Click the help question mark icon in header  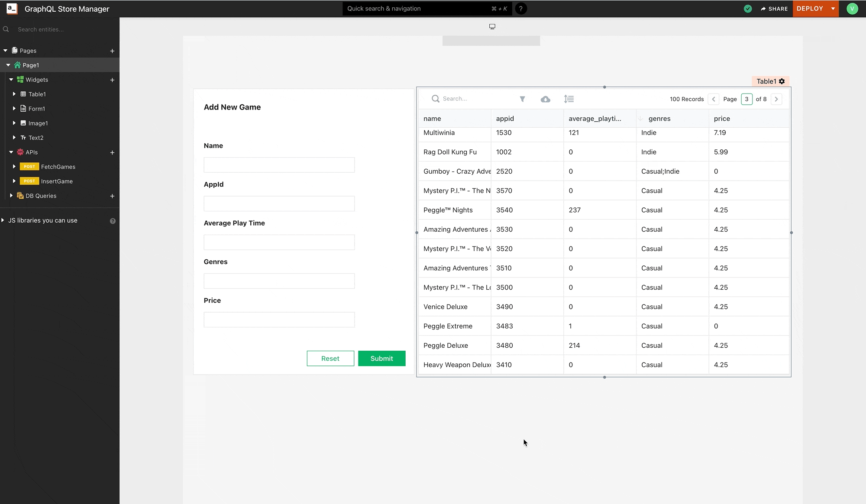click(520, 8)
